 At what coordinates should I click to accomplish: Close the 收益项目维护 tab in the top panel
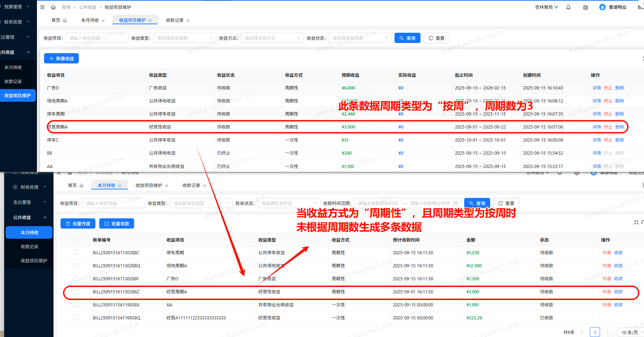pos(150,21)
